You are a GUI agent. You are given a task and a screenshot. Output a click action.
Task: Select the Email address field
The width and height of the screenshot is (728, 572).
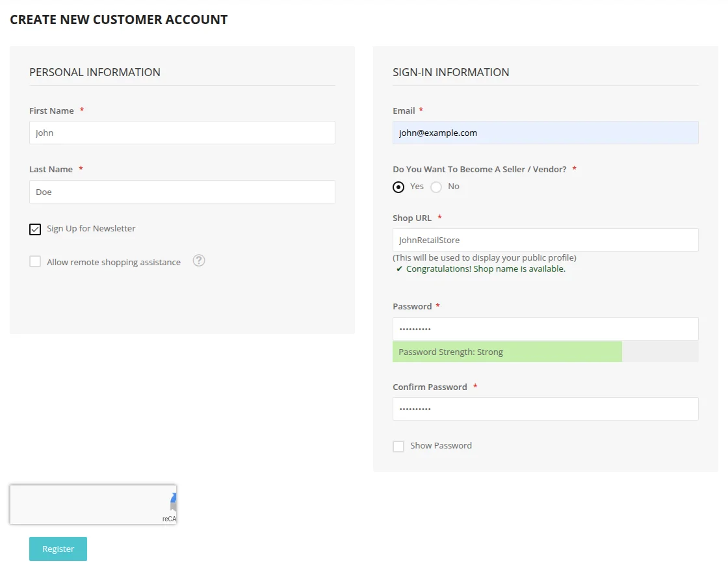(x=545, y=133)
